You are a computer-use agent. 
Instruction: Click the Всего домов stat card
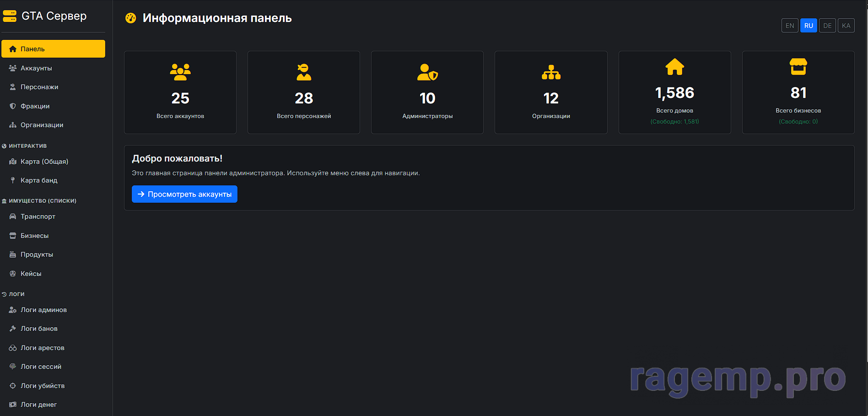point(674,92)
